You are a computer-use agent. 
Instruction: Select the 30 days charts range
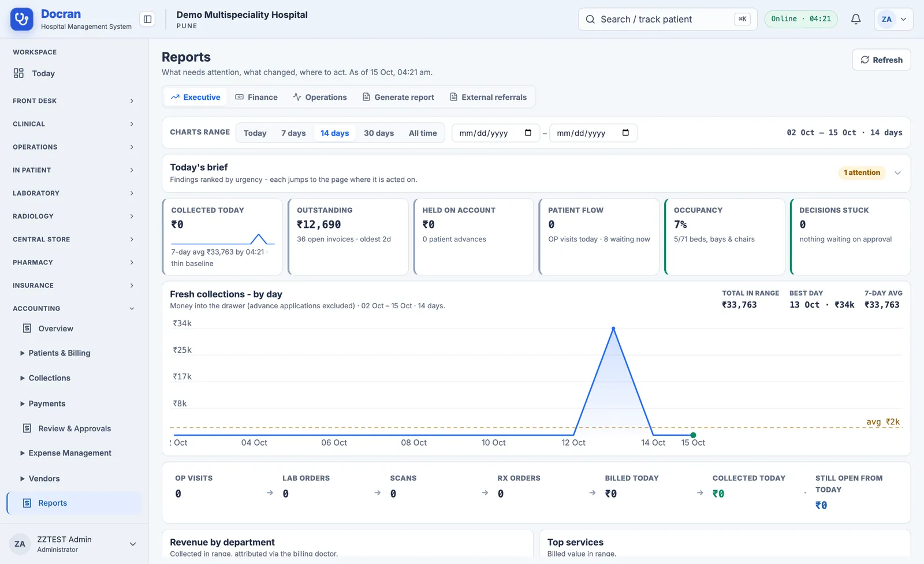pyautogui.click(x=379, y=133)
